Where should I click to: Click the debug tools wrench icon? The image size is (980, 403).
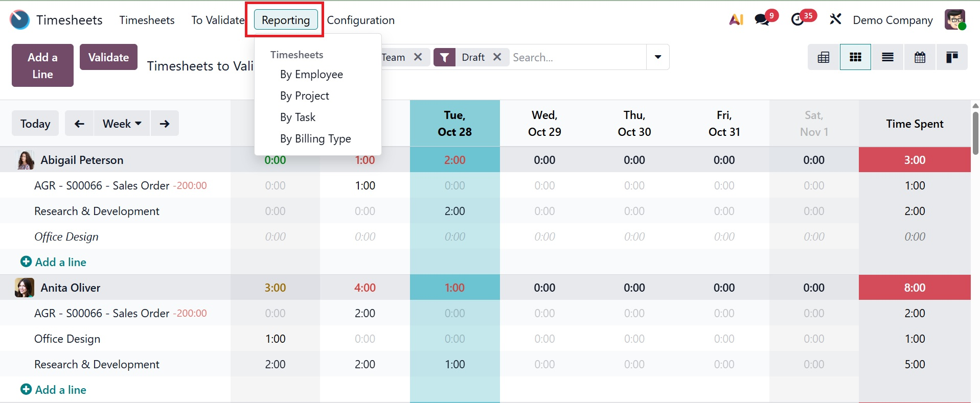point(835,20)
